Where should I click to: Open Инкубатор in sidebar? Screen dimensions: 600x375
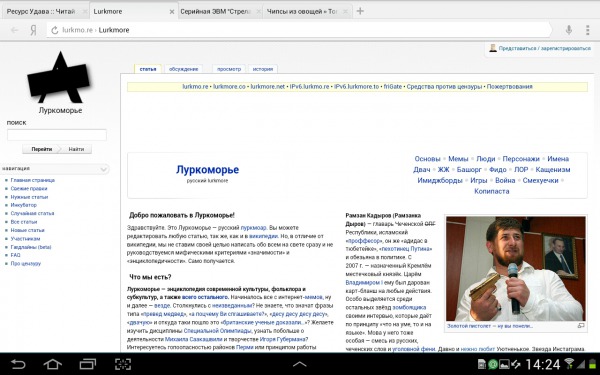coord(24,205)
